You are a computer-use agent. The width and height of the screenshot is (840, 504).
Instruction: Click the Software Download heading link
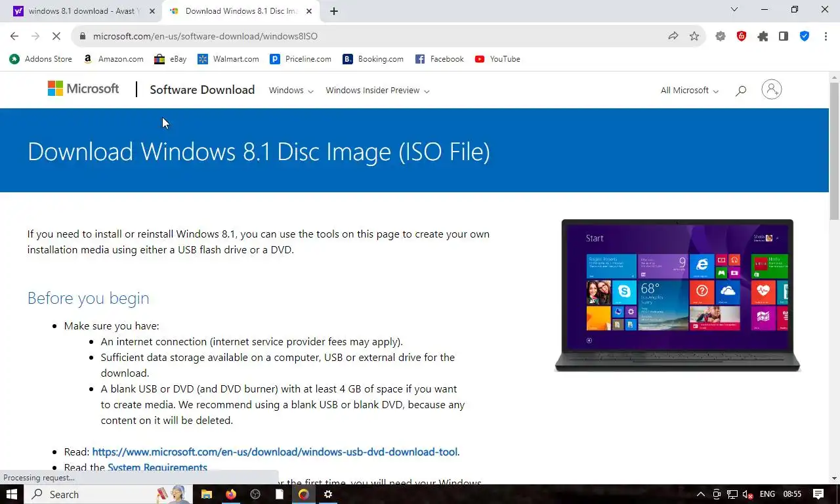click(202, 90)
